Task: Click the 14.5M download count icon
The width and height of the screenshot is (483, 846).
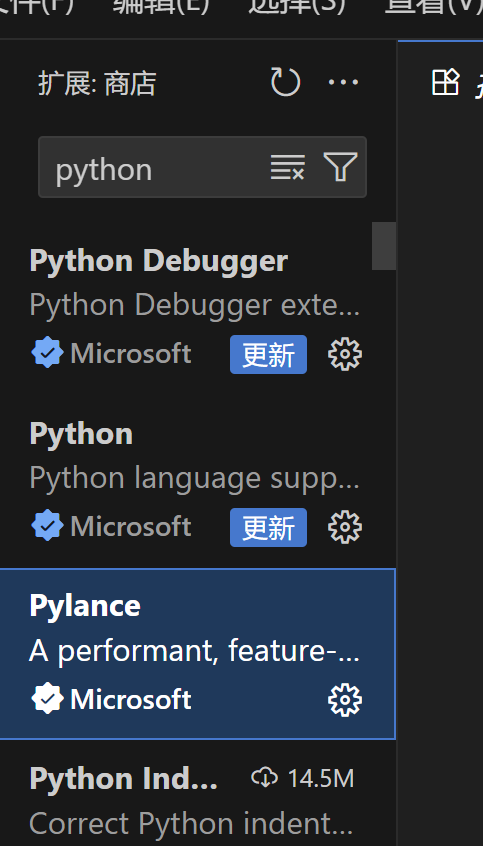Action: click(264, 778)
